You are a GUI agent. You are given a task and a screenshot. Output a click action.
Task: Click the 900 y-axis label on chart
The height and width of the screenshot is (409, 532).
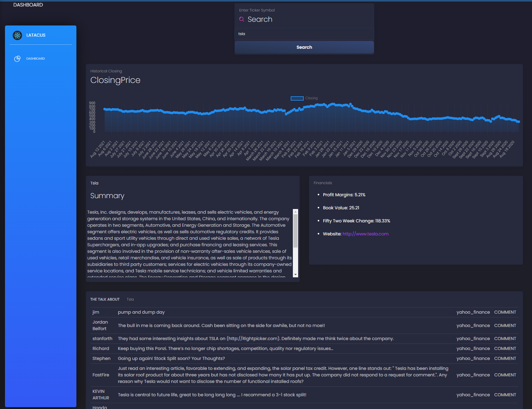click(x=92, y=103)
